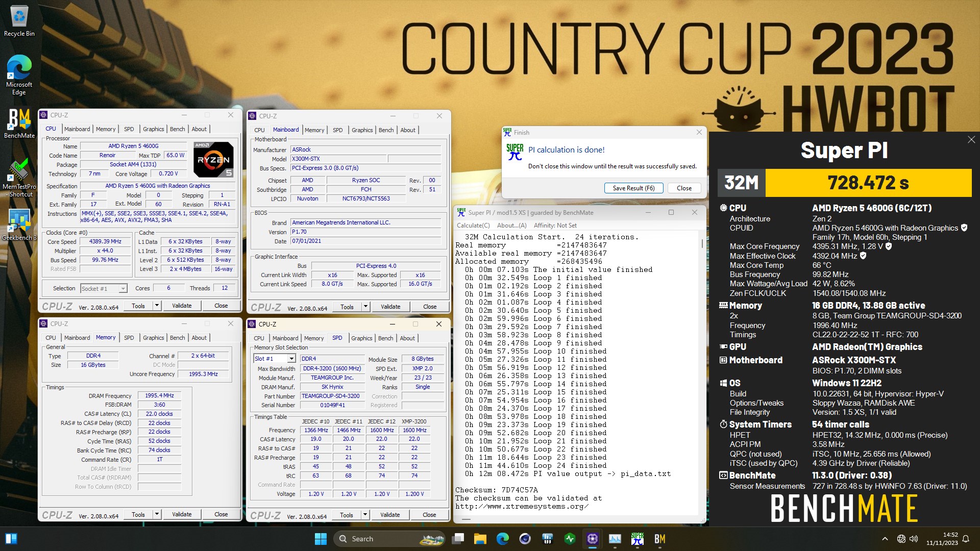The width and height of the screenshot is (980, 551).
Task: Launch Edge browser from the taskbar
Action: [x=503, y=539]
